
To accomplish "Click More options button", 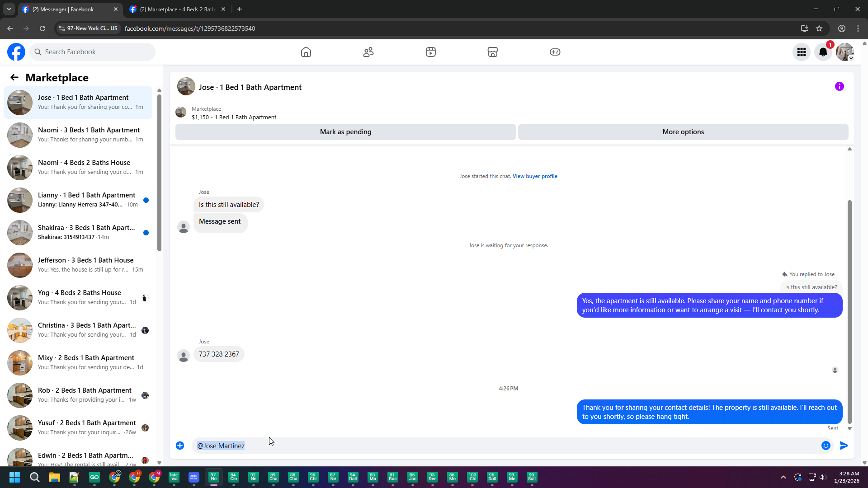I will [683, 132].
